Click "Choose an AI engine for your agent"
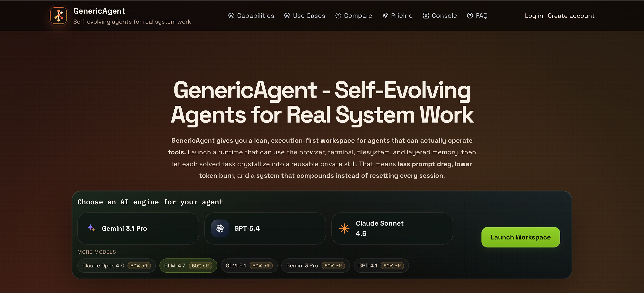Screen dimensions: 644x293 coord(150,202)
